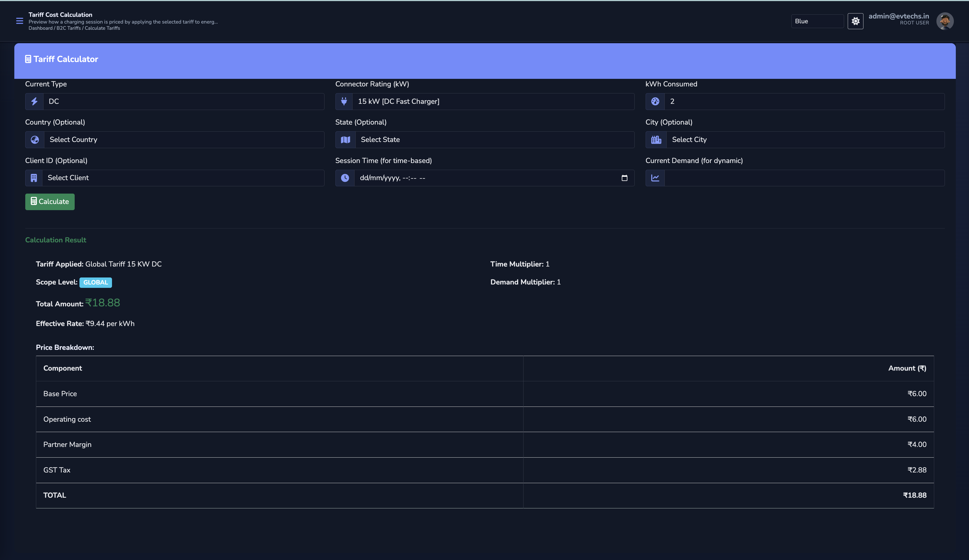
Task: Click the chart icon in Current Demand field
Action: [x=655, y=178]
